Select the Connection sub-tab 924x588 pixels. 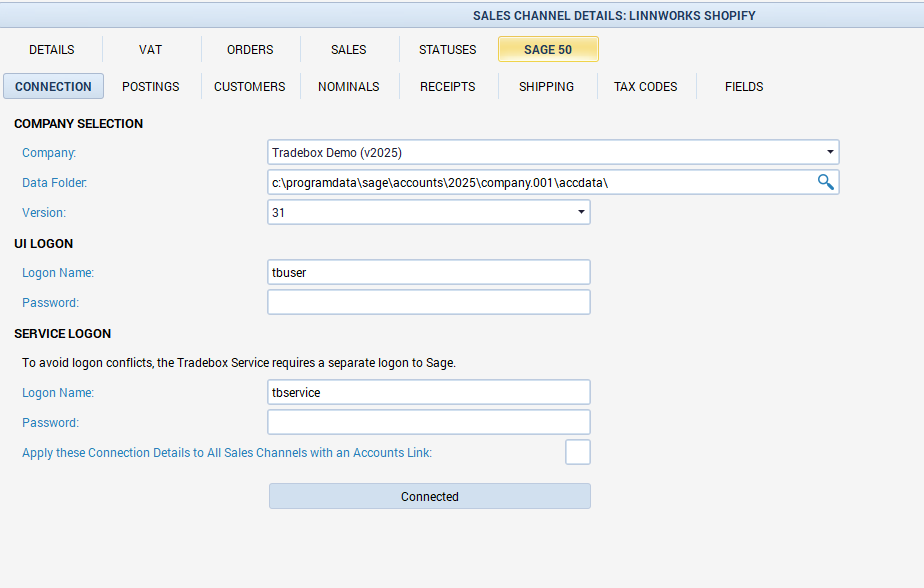53,87
